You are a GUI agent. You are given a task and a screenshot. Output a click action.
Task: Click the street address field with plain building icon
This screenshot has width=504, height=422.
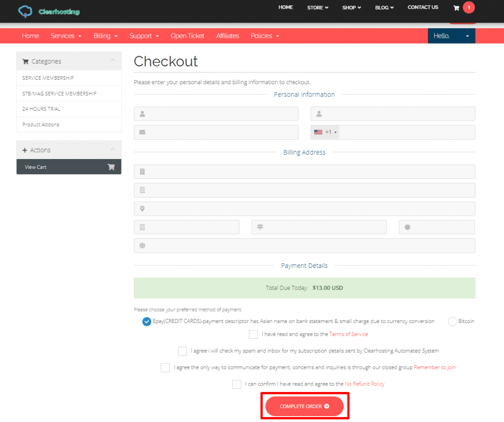point(304,190)
